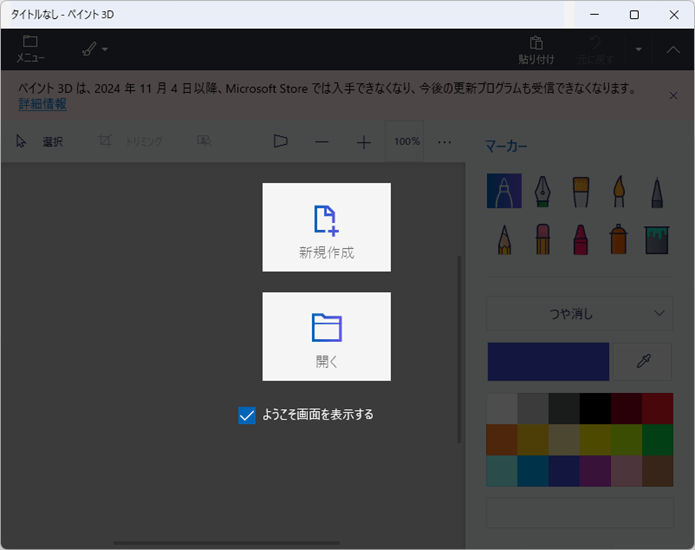
Task: Uncheck ようこそ画面を表示する checkbox
Action: (247, 416)
